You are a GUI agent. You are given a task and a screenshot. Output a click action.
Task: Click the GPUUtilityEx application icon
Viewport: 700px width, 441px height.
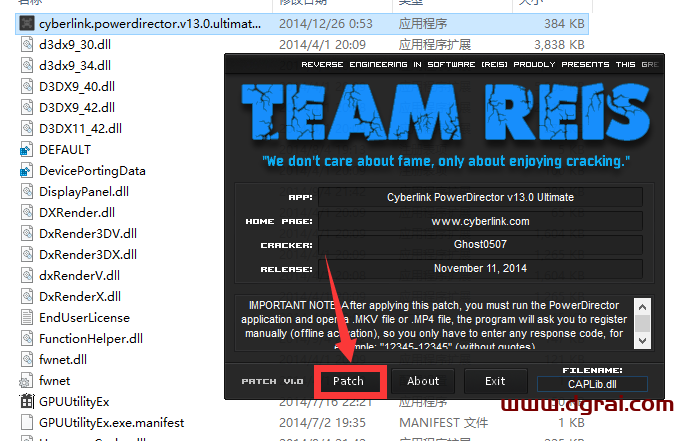point(27,401)
